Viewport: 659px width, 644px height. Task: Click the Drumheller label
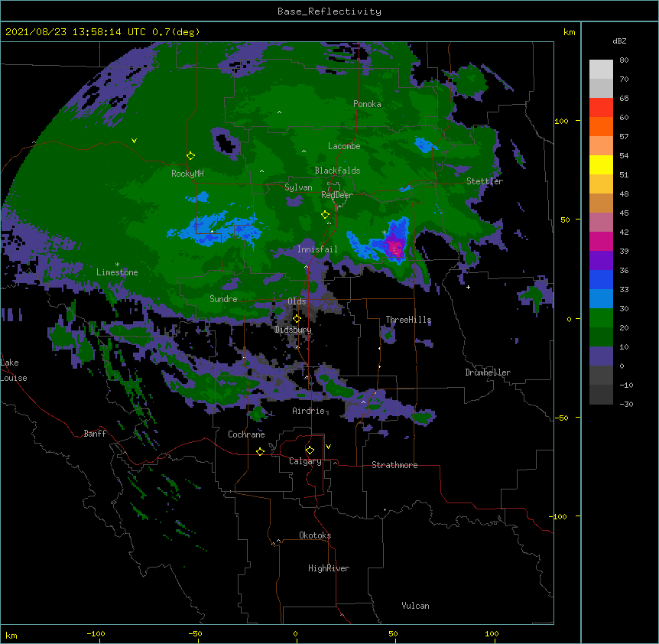click(x=488, y=372)
